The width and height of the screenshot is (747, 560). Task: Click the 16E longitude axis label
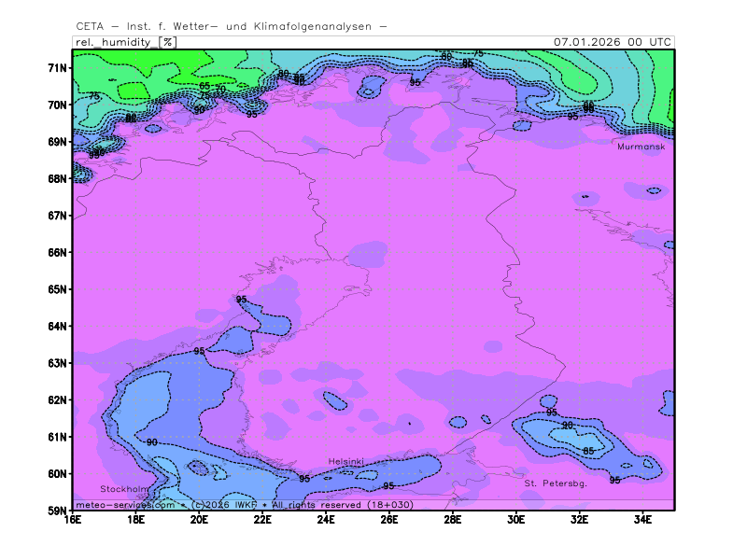point(73,520)
